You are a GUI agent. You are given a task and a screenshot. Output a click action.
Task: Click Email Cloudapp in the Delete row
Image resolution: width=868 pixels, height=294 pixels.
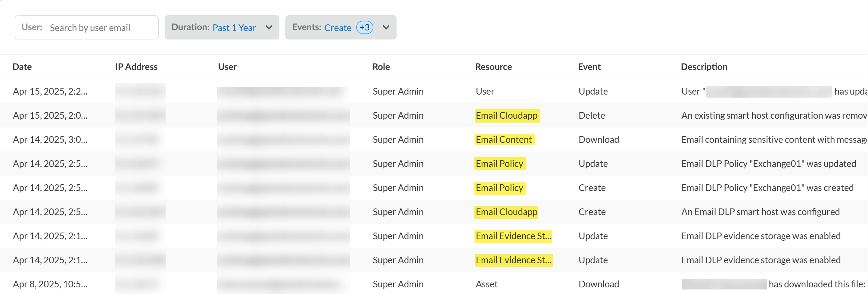[506, 116]
